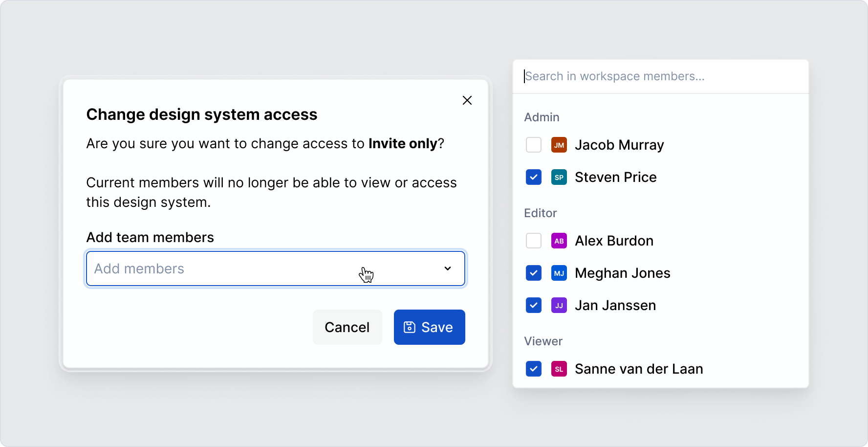Click Jacob Murray's JM avatar icon
Screen dimensions: 868x447
coord(559,145)
